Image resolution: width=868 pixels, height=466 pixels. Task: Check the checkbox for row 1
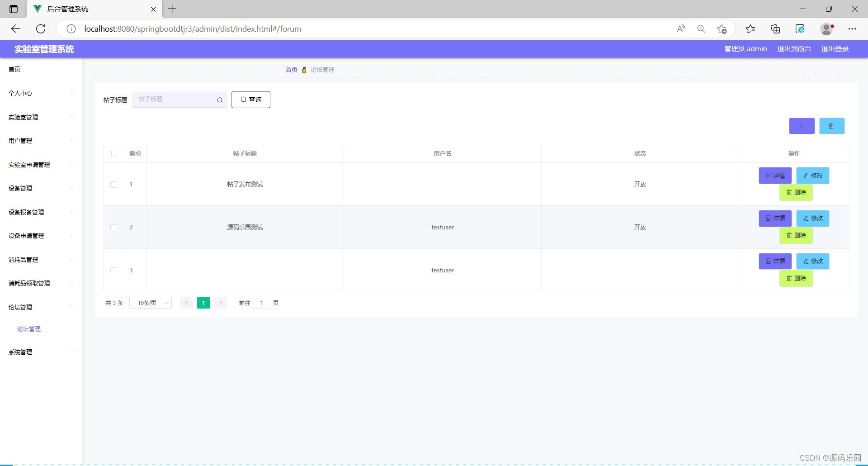point(113,185)
